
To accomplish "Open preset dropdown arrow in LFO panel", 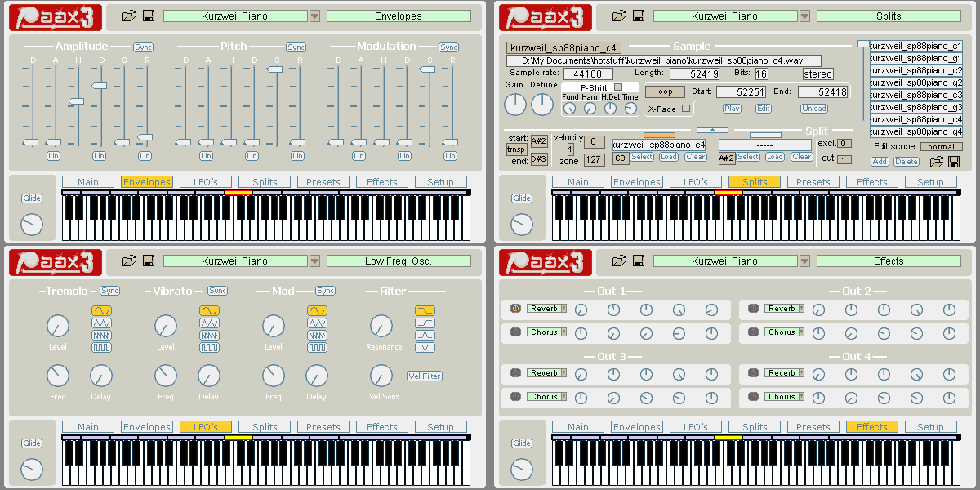I will tap(315, 261).
